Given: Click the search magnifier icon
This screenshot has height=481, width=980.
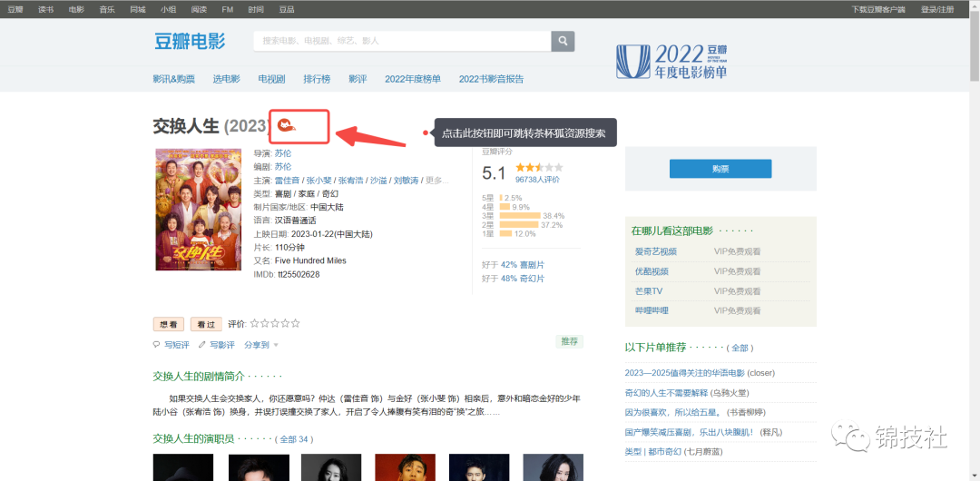Looking at the screenshot, I should click(563, 41).
